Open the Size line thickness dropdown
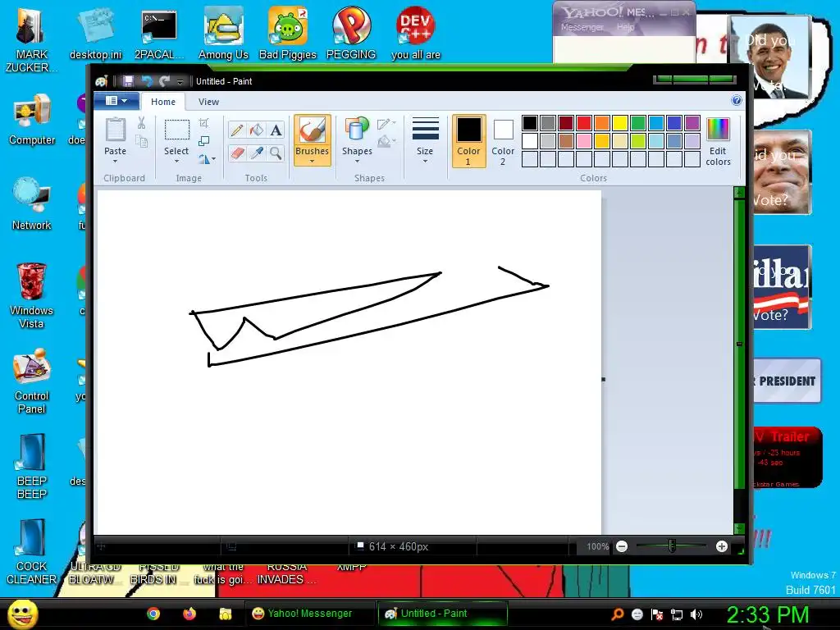Image resolution: width=840 pixels, height=630 pixels. (425, 141)
